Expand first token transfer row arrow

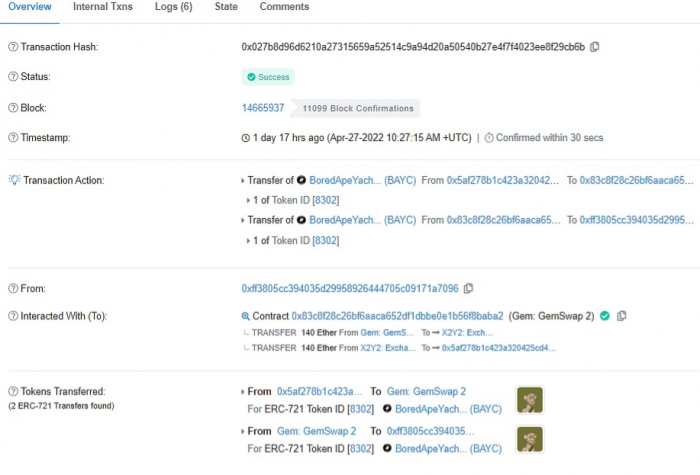click(x=243, y=392)
